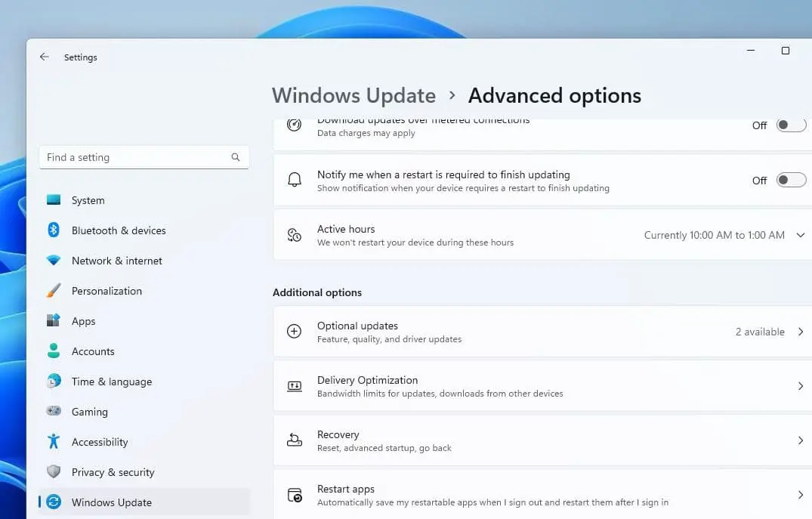
Task: Select Privacy & security
Action: 144,472
